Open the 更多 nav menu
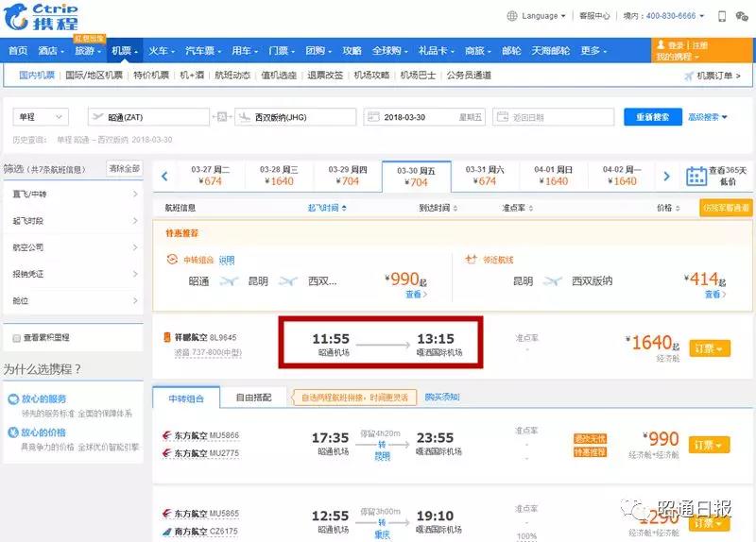This screenshot has width=756, height=542. pos(593,51)
